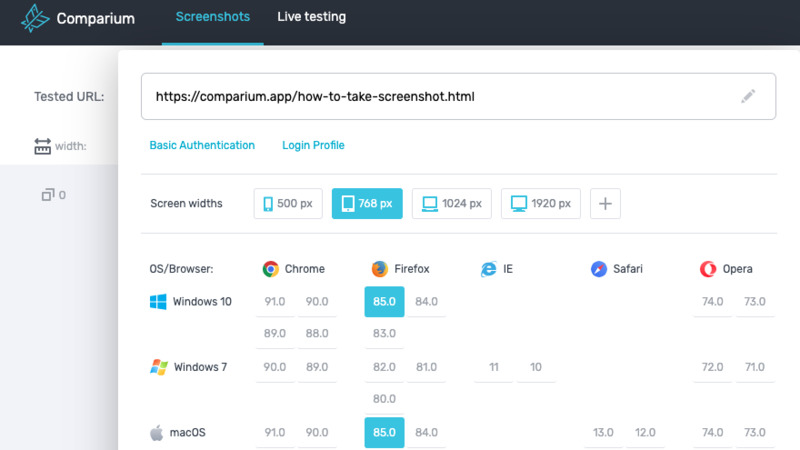This screenshot has height=450, width=800.
Task: Click the Firefox browser icon
Action: pos(380,269)
